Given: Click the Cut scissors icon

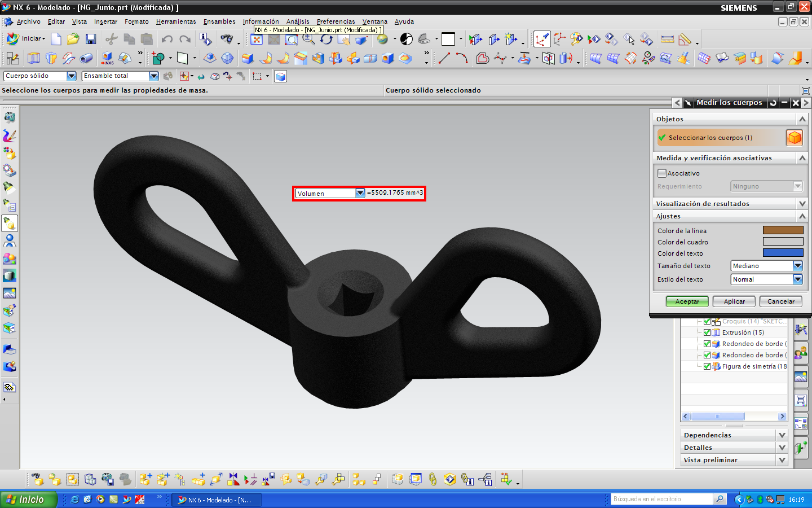Looking at the screenshot, I should (x=112, y=39).
